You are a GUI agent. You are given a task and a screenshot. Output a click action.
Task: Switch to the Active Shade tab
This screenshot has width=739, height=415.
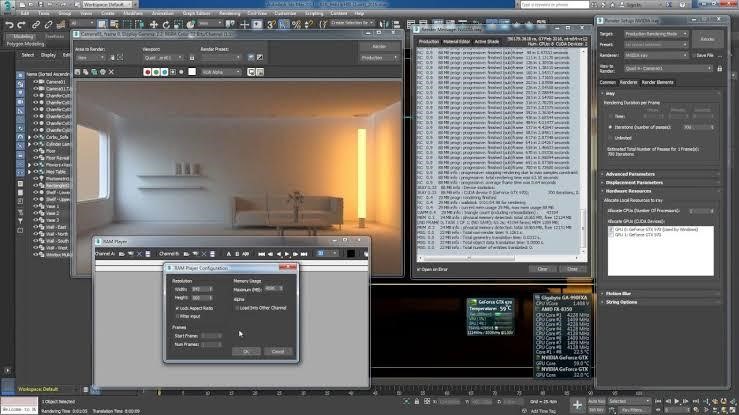click(x=486, y=41)
